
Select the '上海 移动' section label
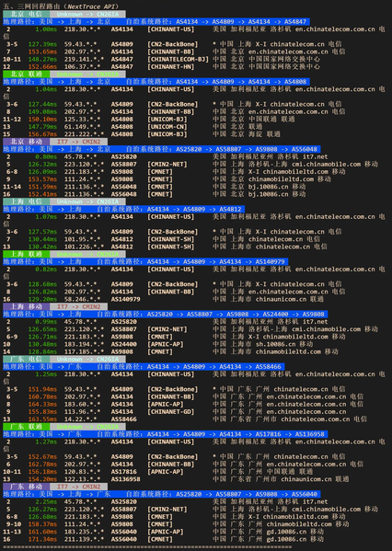pos(27,306)
